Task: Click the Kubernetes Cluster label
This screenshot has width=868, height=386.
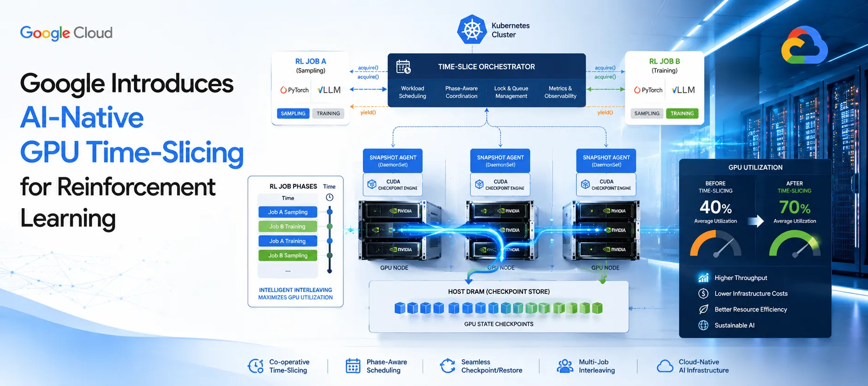Action: [x=510, y=30]
